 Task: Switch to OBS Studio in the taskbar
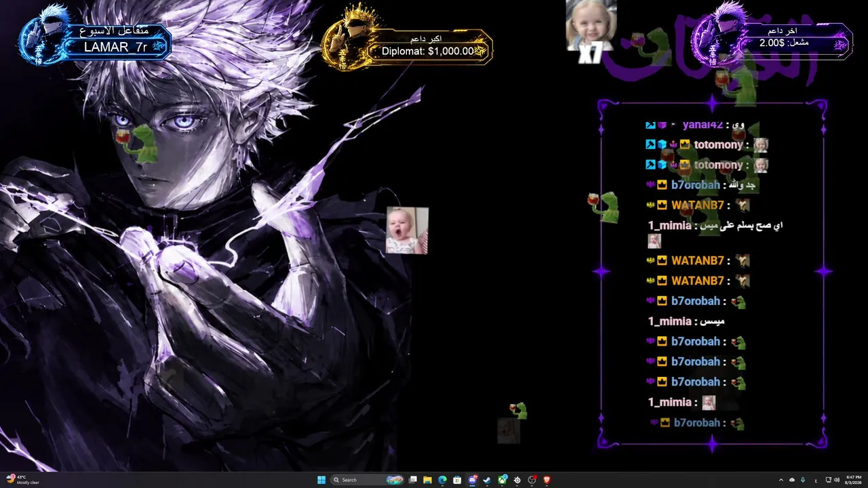point(532,480)
